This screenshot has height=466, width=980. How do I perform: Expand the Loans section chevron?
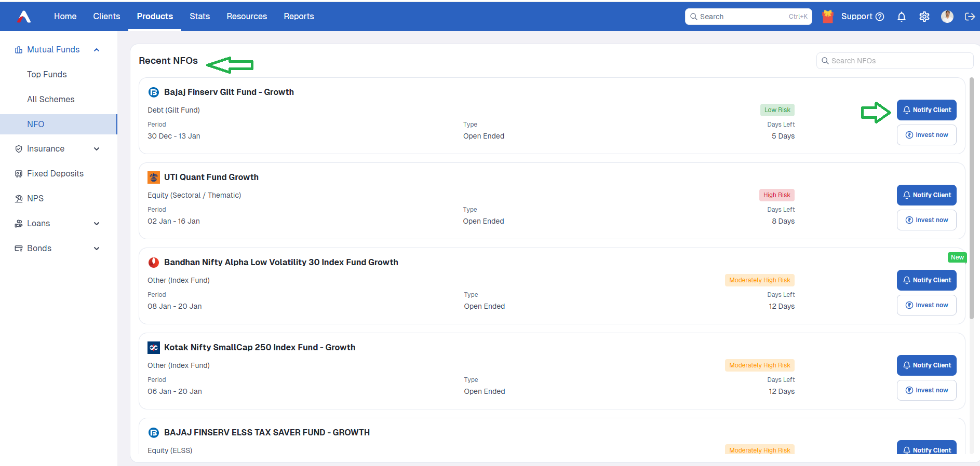[97, 224]
